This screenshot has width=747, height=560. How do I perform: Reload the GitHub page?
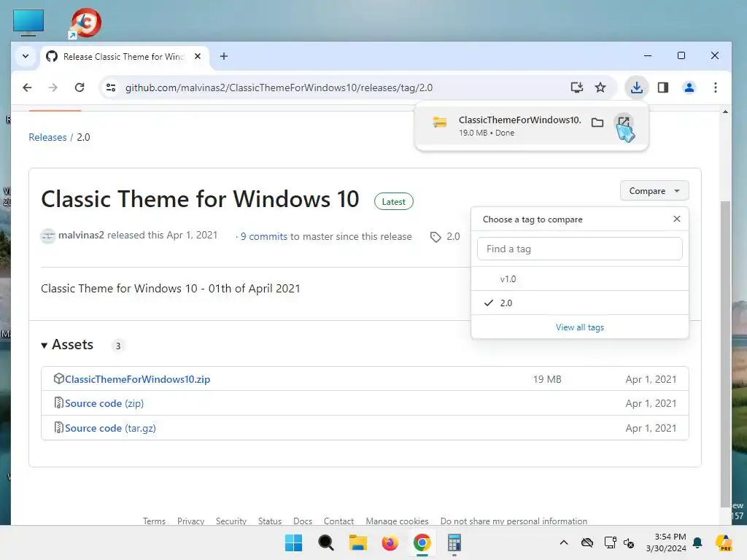80,87
